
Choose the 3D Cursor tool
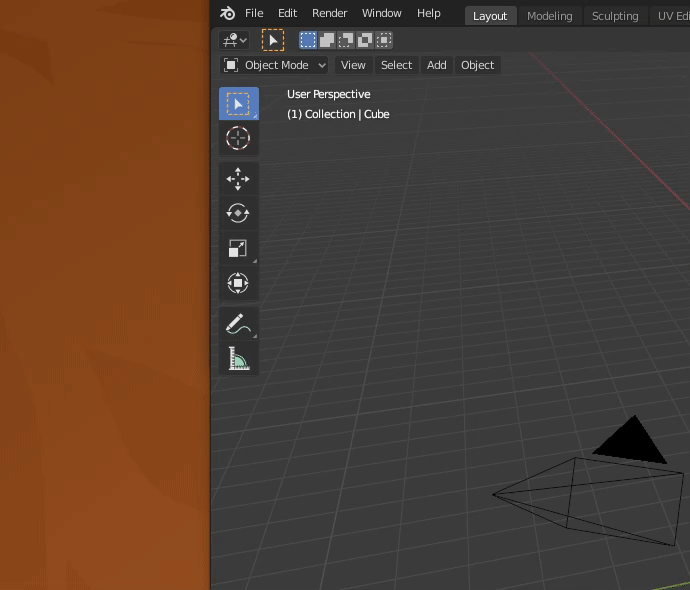[239, 138]
